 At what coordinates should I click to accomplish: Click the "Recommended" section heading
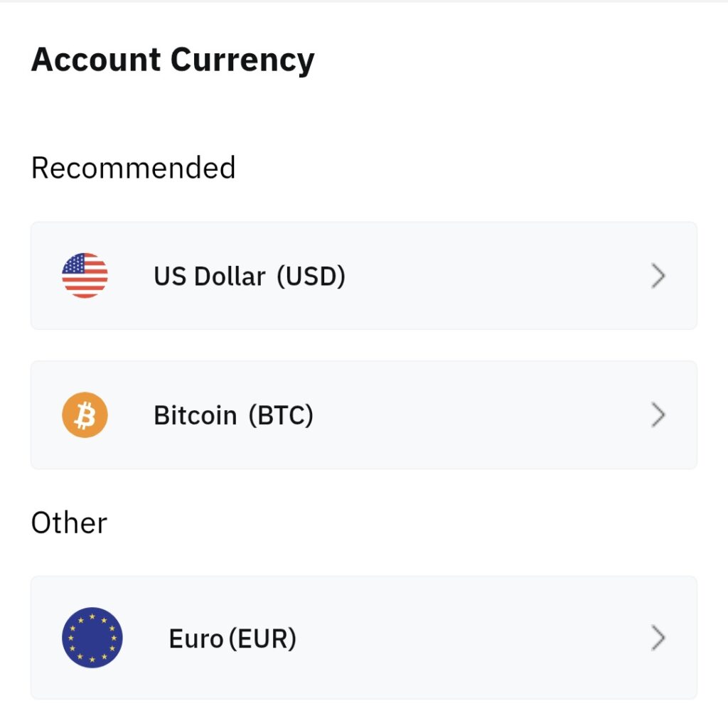click(x=134, y=168)
